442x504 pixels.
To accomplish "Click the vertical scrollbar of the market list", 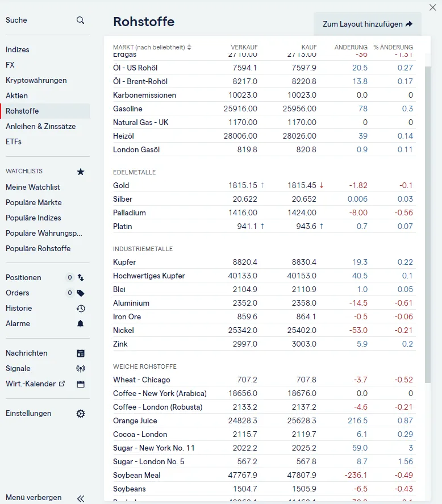I will point(427,227).
